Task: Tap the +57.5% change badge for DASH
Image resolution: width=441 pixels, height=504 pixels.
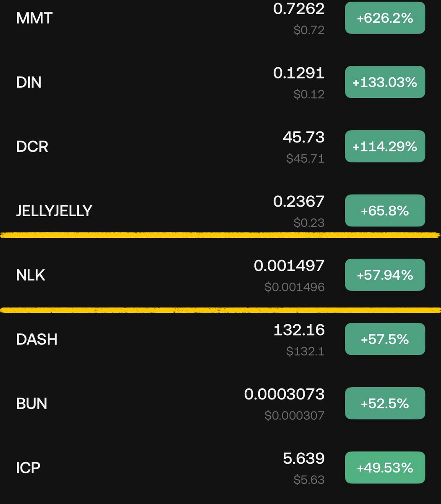Action: 385,339
